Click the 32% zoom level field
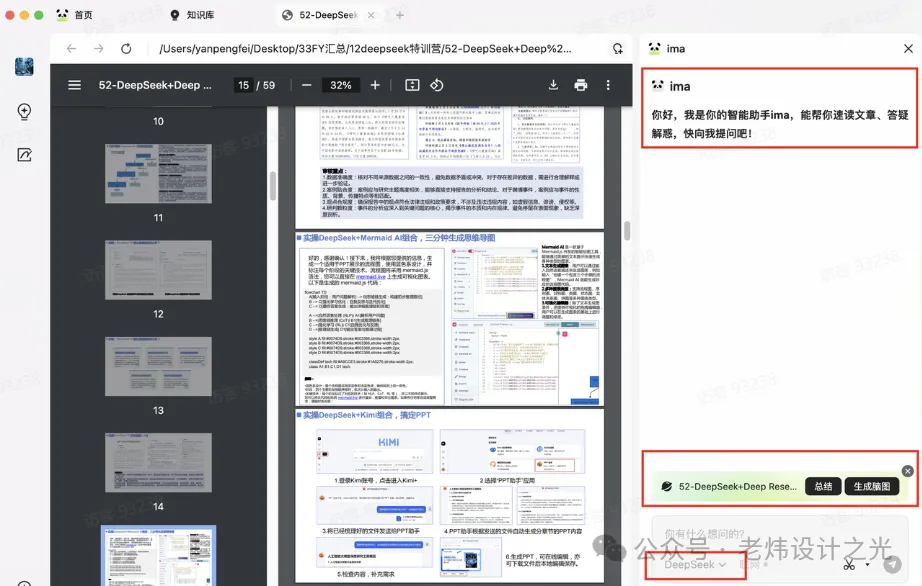Image resolution: width=922 pixels, height=586 pixels. [340, 85]
